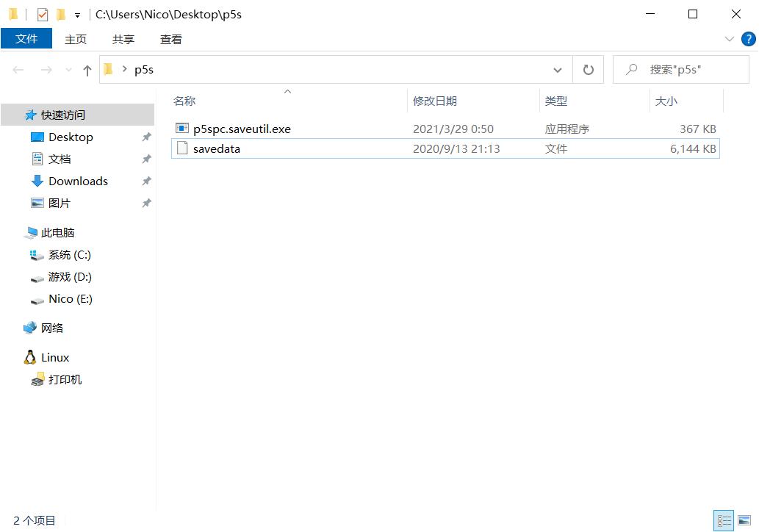
Task: Select the p5spc.saveutil.exe application icon
Action: pos(182,129)
